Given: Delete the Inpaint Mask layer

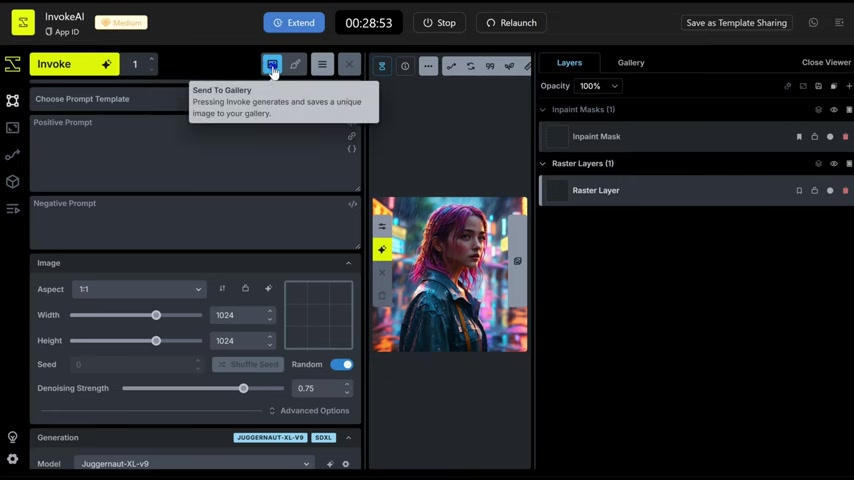Looking at the screenshot, I should 846,137.
